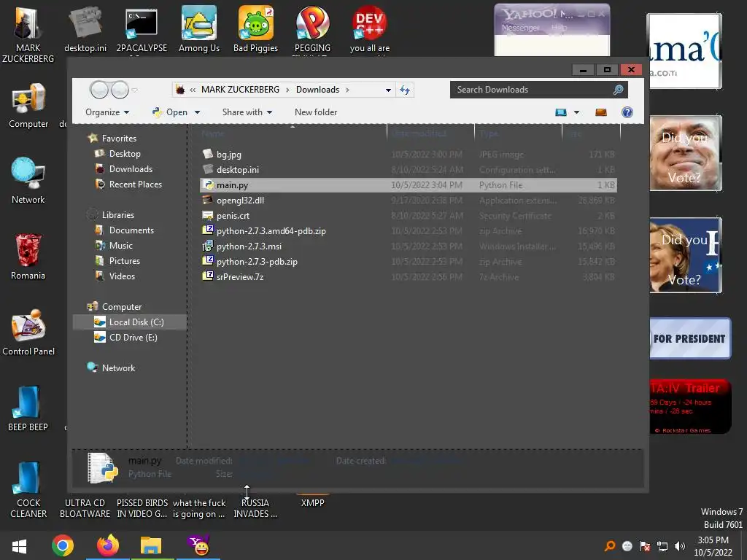Click the refresh button beside the address bar
Screen dimensions: 747x560
point(405,90)
